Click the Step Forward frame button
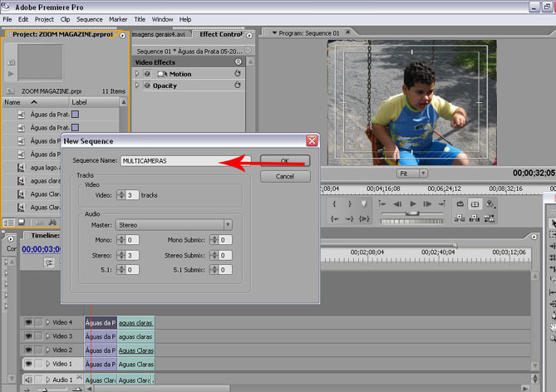 tap(429, 203)
